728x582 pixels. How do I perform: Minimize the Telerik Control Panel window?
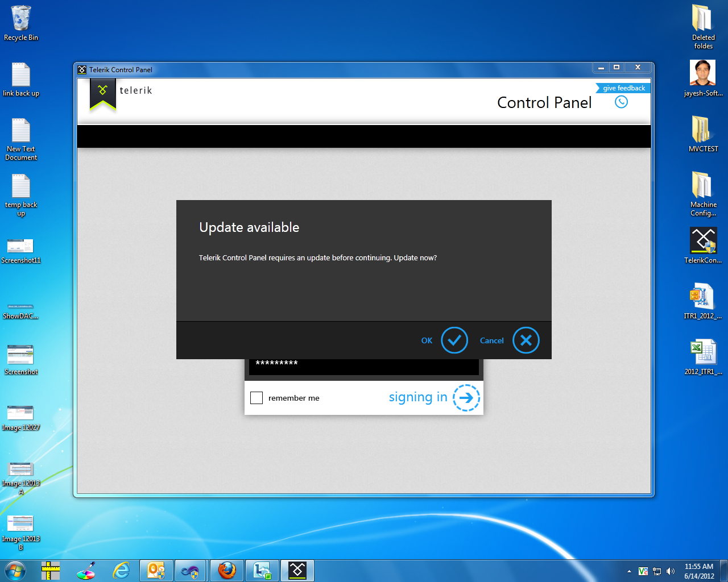click(601, 68)
